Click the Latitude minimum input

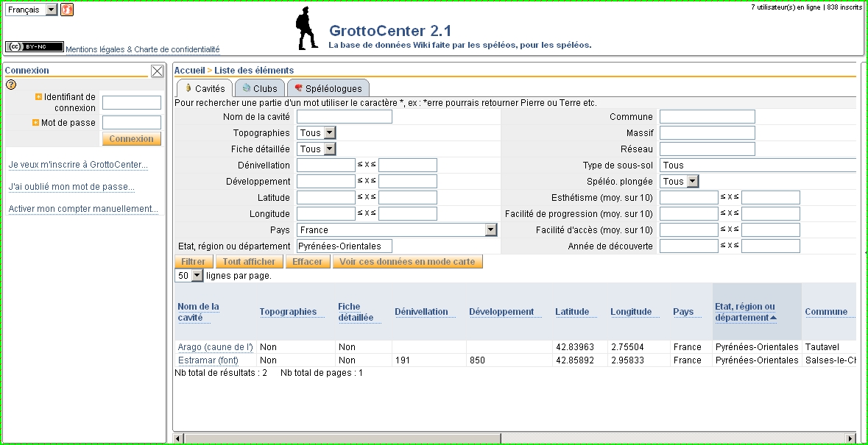point(326,197)
